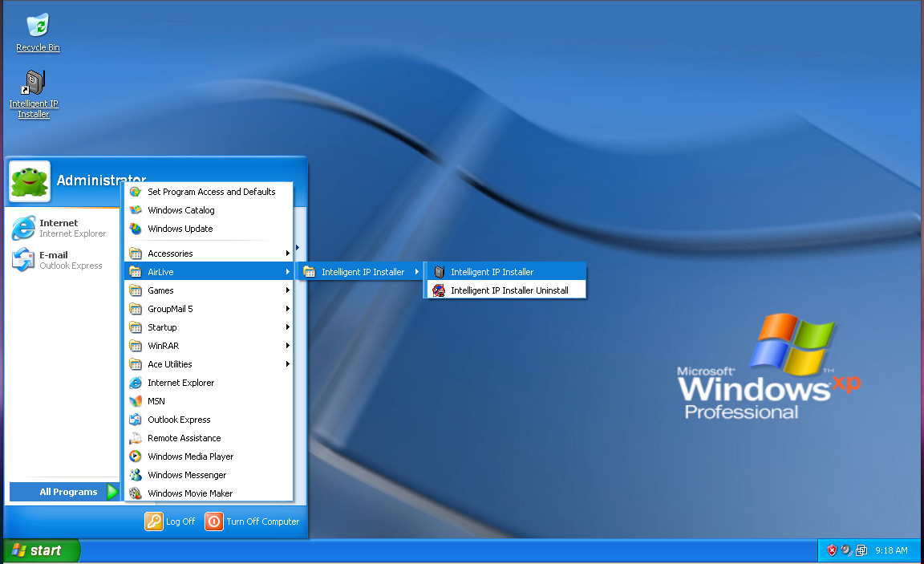
Task: Expand the Ace Utilities submenu
Action: coord(169,364)
